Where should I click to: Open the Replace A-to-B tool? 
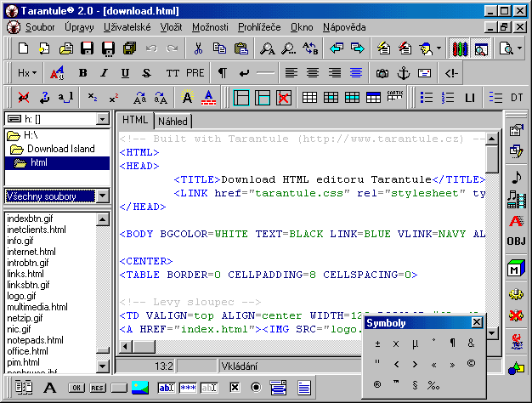tap(310, 48)
